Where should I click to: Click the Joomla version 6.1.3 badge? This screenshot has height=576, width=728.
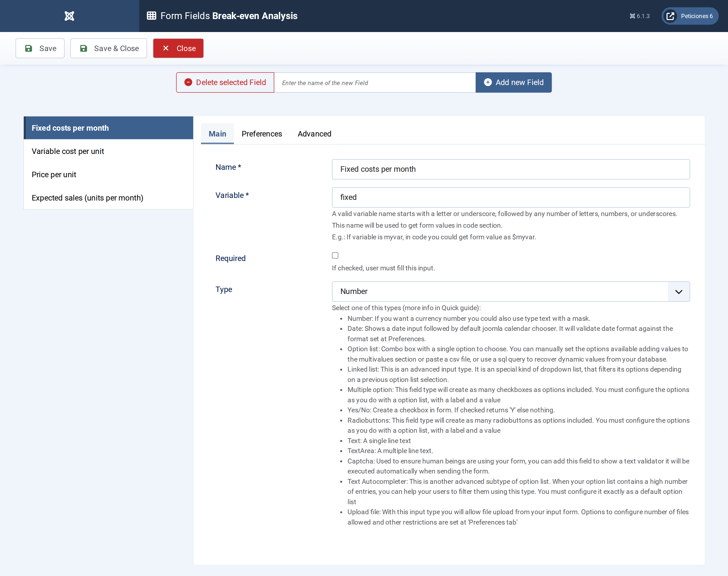(x=639, y=16)
